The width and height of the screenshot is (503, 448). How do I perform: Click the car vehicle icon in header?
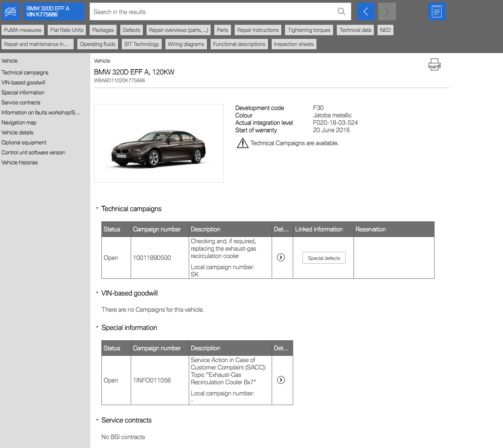10,11
